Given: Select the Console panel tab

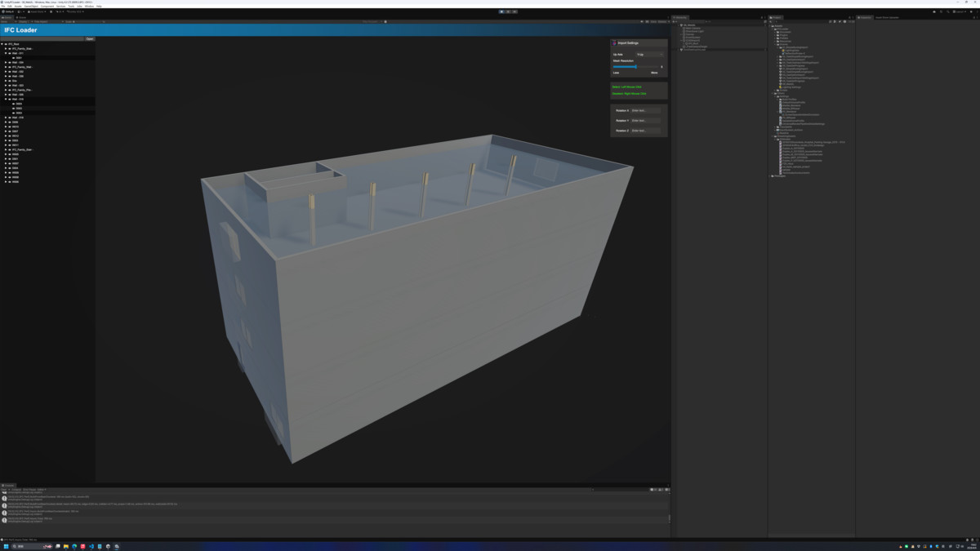Looking at the screenshot, I should click(x=8, y=485).
